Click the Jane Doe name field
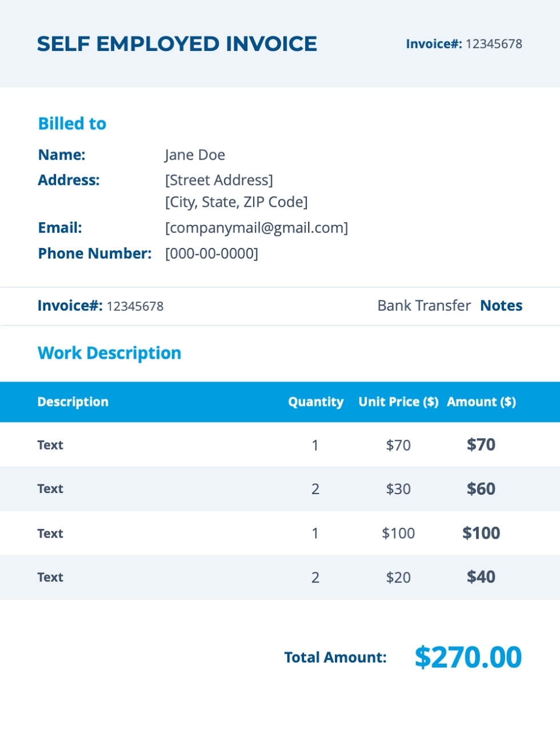Image resolution: width=560 pixels, height=746 pixels. point(195,155)
